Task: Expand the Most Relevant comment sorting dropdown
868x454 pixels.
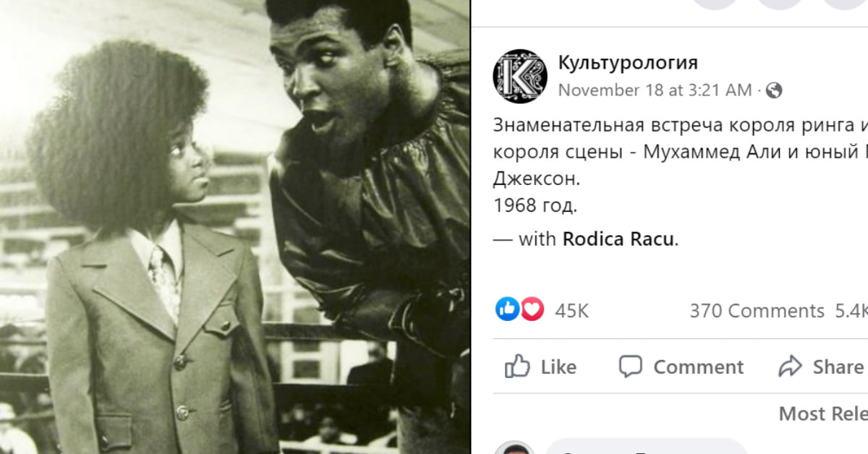Action: (823, 414)
